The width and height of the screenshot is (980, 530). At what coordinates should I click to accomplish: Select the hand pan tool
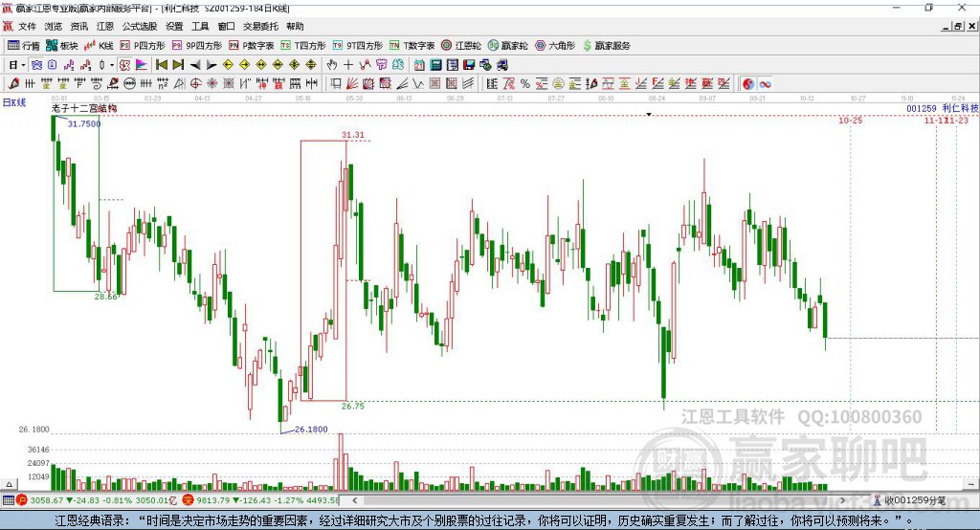[x=332, y=65]
